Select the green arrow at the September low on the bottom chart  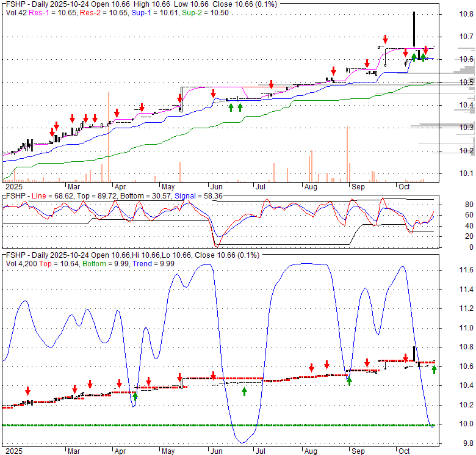coord(350,380)
